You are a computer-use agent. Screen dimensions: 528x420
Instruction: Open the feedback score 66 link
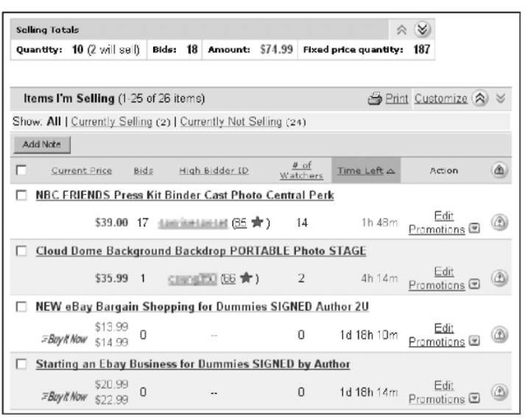coord(229,278)
